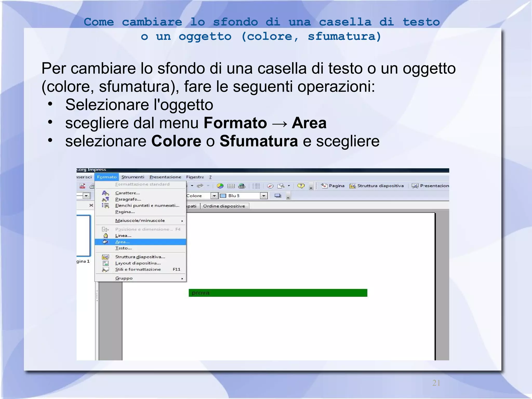Click the Navigator compass icon
Image resolution: width=532 pixels, height=399 pixels.
point(270,186)
